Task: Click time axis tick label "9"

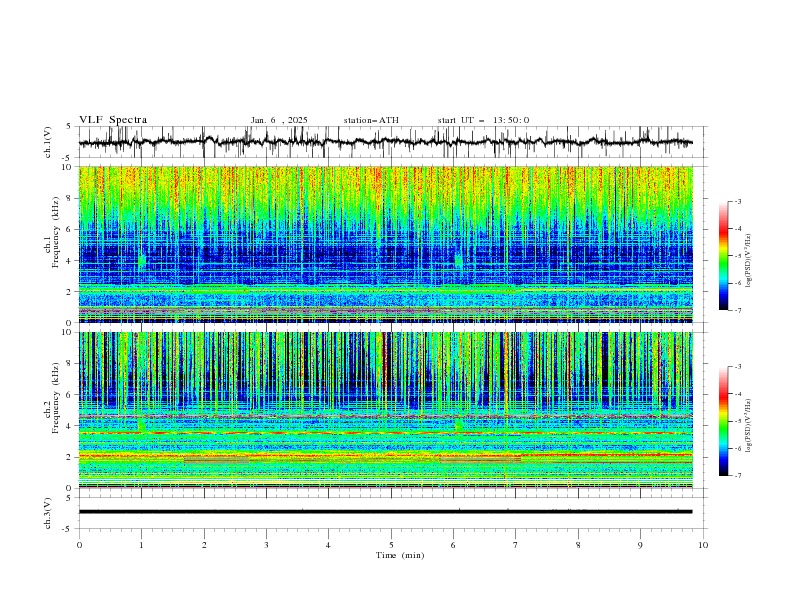Action: click(640, 545)
